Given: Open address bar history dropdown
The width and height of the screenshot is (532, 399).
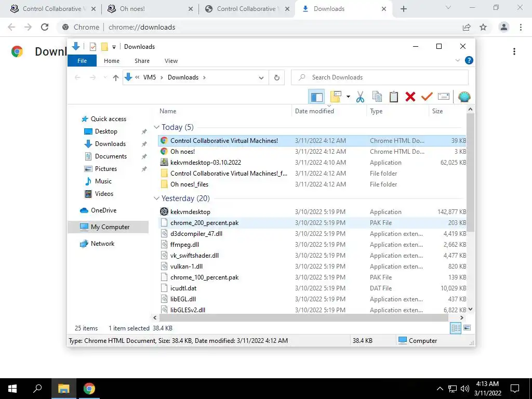Looking at the screenshot, I should click(x=261, y=78).
